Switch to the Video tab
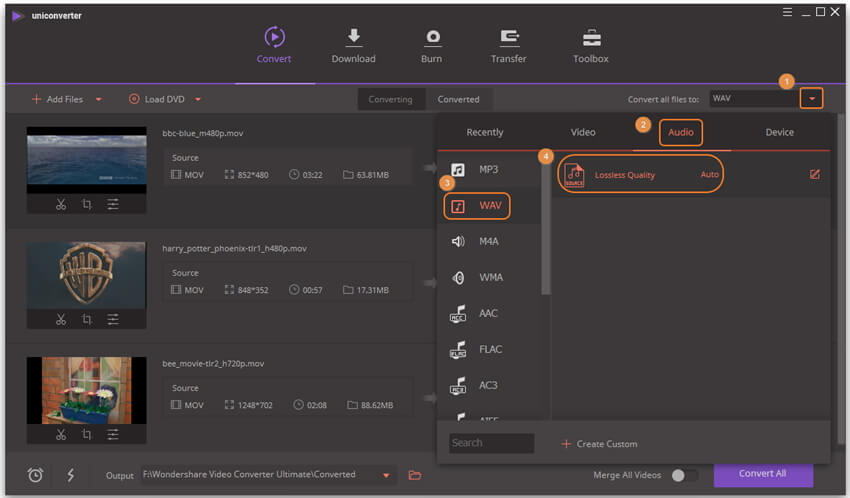The image size is (850, 498). 583,132
